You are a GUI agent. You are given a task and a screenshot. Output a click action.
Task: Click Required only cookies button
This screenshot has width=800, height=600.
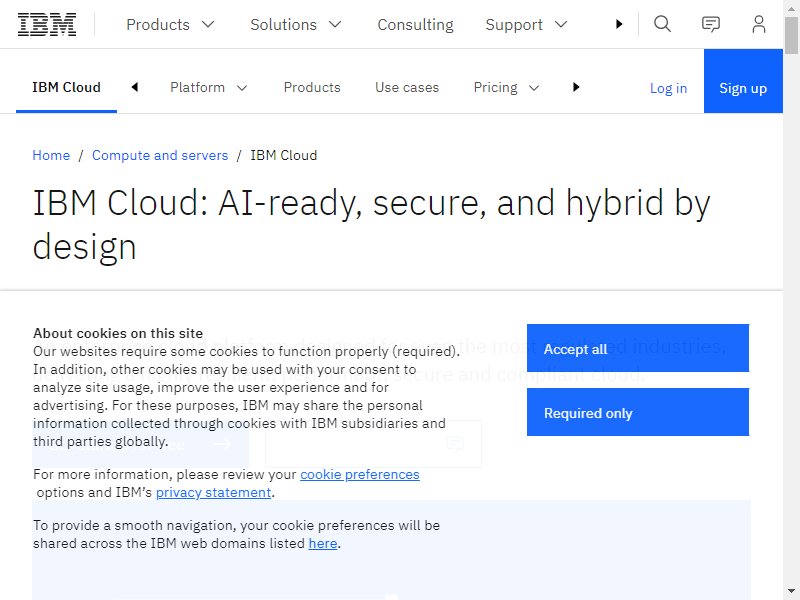click(x=638, y=412)
